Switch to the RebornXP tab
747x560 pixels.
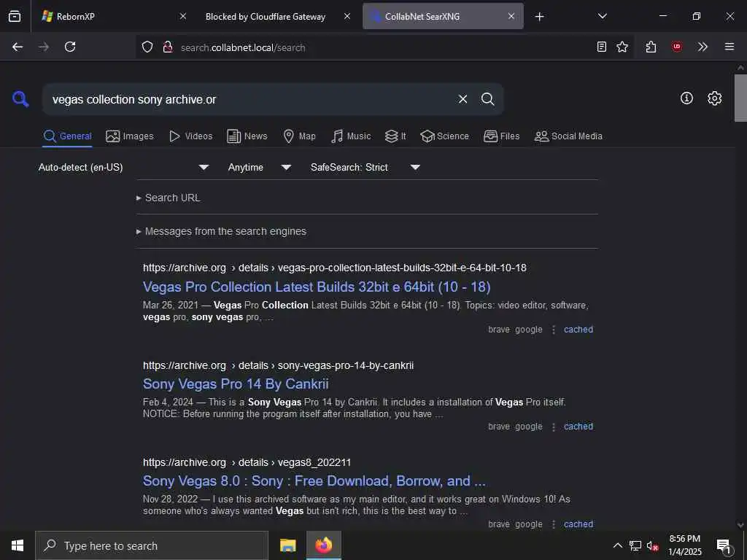click(110, 16)
